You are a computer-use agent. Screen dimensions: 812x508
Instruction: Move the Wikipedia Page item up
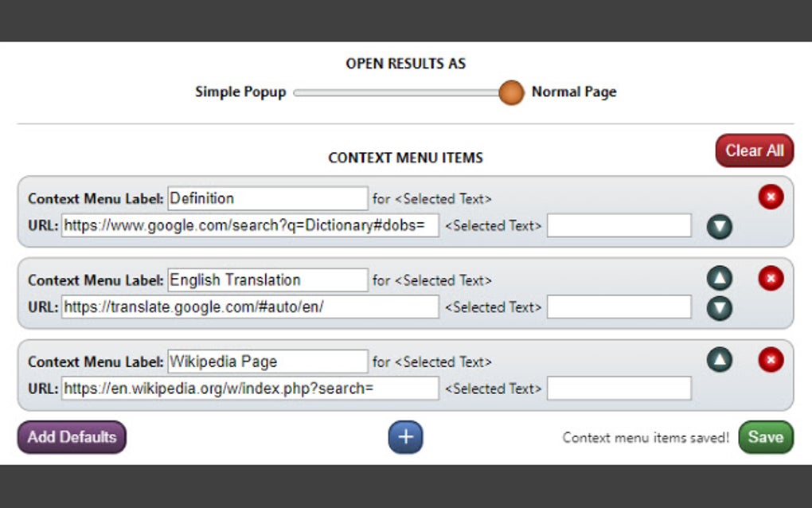[719, 360]
